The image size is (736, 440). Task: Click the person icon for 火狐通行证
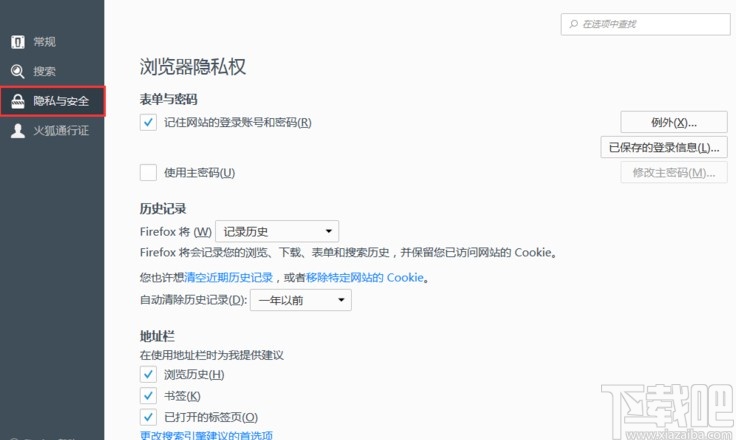(17, 131)
